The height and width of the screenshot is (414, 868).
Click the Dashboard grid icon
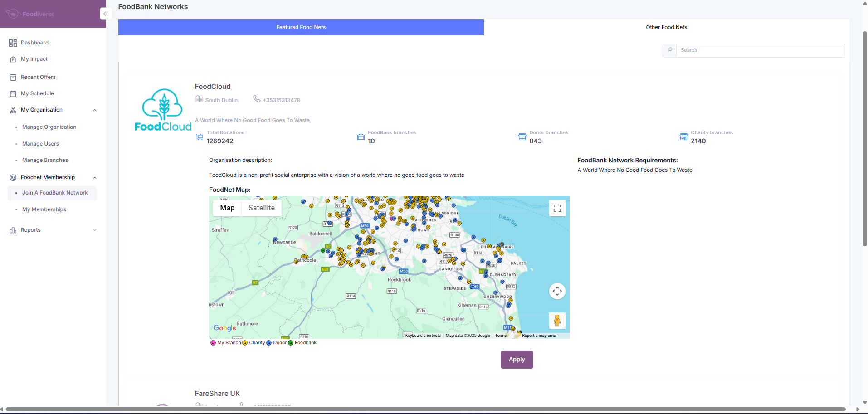[x=13, y=43]
